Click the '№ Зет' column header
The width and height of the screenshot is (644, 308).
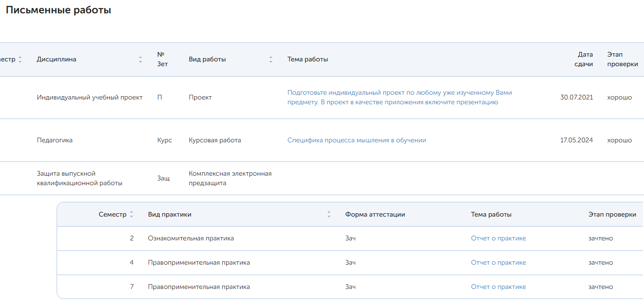point(162,60)
